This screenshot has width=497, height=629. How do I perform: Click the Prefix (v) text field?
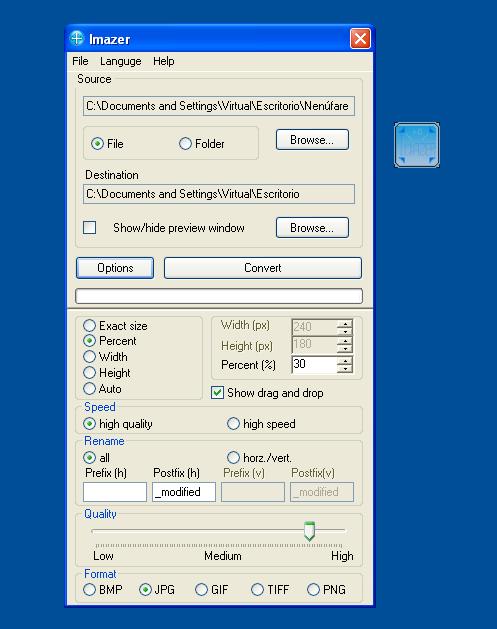click(x=253, y=492)
